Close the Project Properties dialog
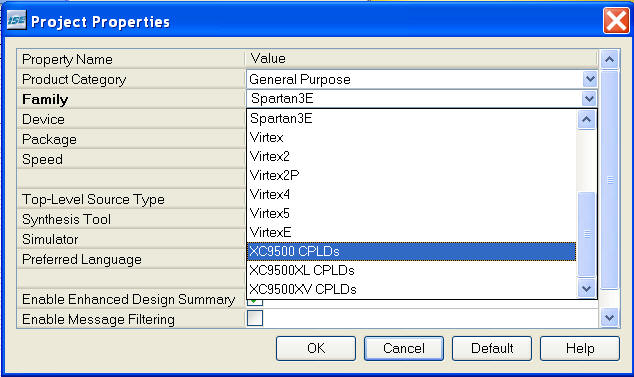The width and height of the screenshot is (634, 377). click(616, 20)
